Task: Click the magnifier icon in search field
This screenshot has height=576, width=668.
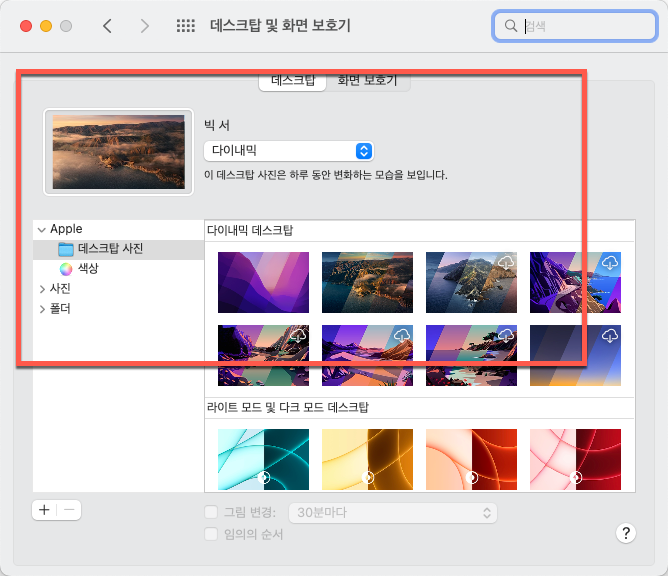Action: [x=510, y=26]
